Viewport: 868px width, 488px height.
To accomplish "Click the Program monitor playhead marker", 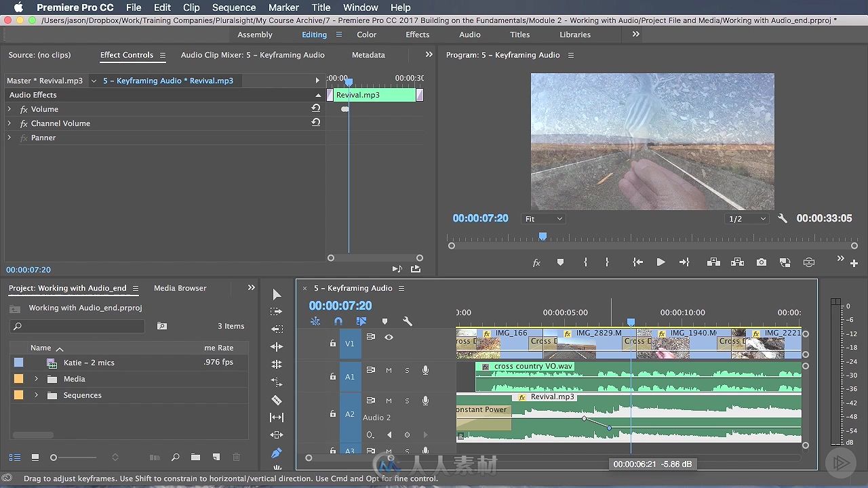I will point(542,237).
